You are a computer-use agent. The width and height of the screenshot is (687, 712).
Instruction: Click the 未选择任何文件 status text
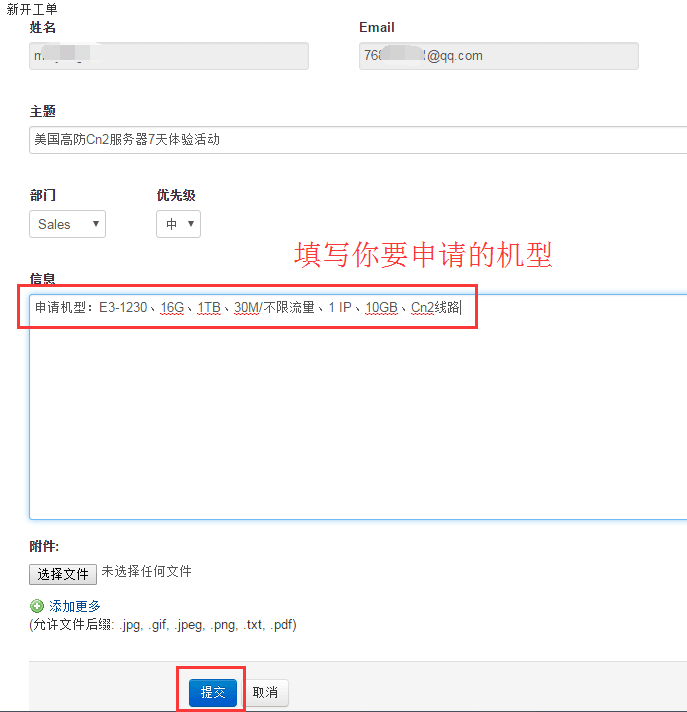146,572
